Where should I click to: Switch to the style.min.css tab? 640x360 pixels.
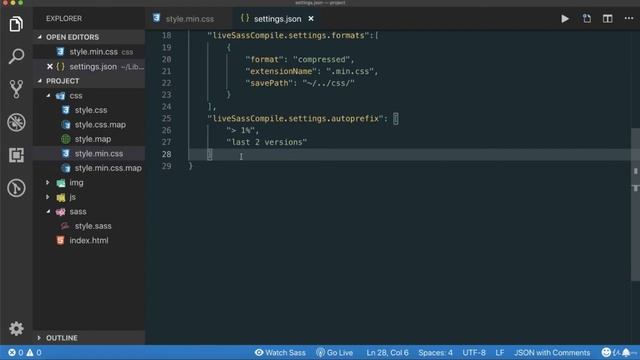[x=189, y=19]
